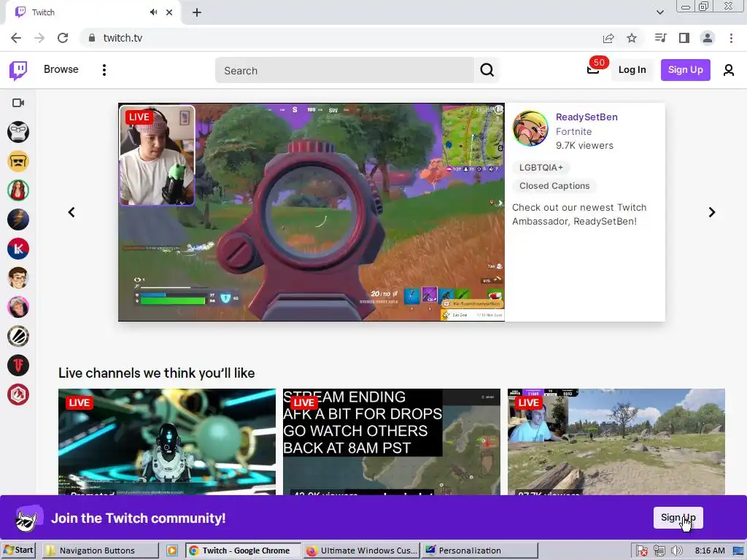Go back in Chrome browser
This screenshot has height=560, width=747.
tap(16, 38)
